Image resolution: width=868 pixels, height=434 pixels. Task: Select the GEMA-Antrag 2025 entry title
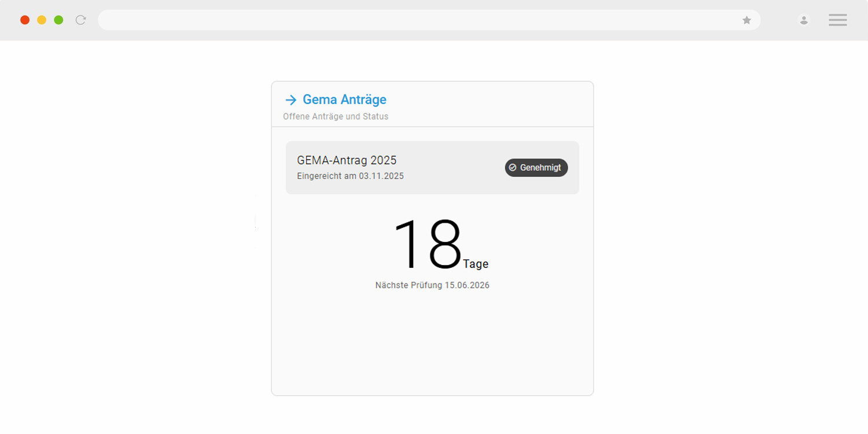(347, 160)
